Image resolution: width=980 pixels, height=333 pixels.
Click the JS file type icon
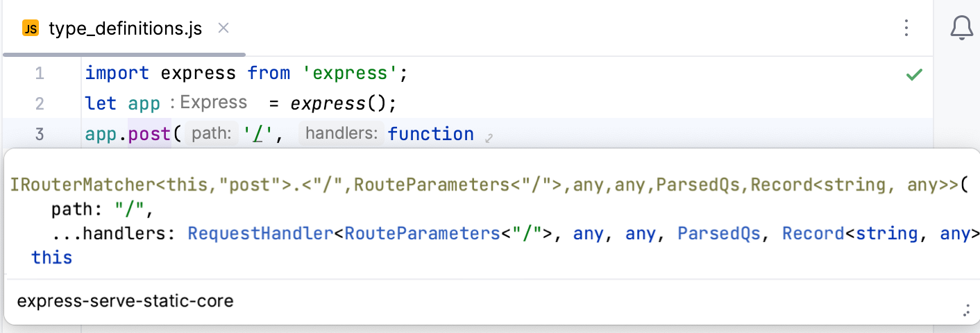click(x=31, y=28)
